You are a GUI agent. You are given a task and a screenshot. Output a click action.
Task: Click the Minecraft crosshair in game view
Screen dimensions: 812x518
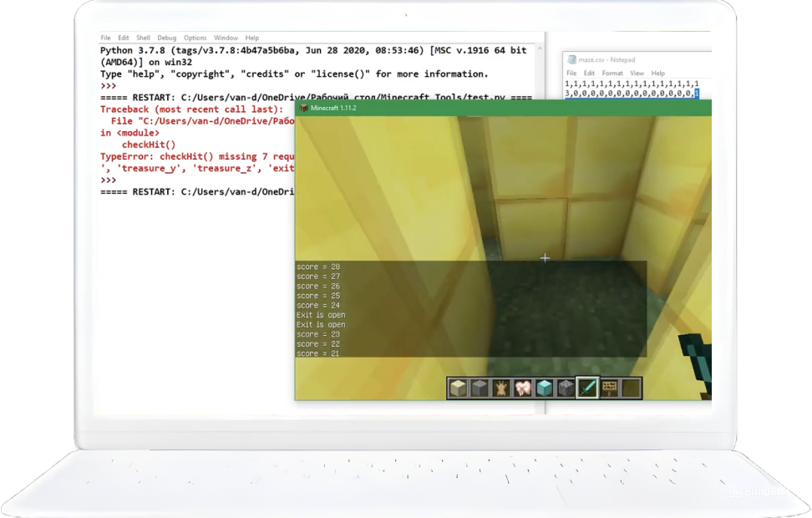(x=545, y=258)
